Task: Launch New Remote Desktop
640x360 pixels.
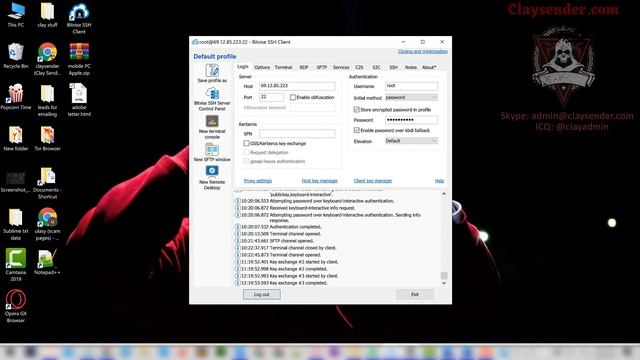Action: pos(212,178)
